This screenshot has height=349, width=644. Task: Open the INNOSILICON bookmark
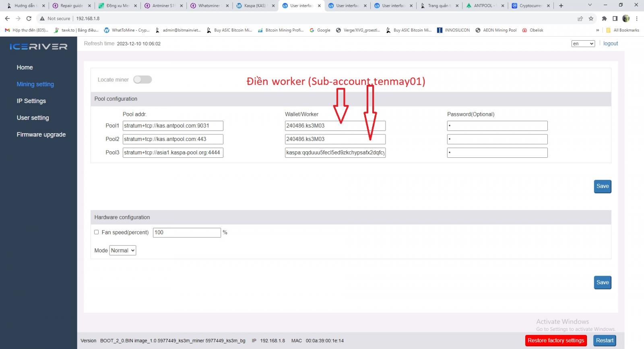coord(454,30)
